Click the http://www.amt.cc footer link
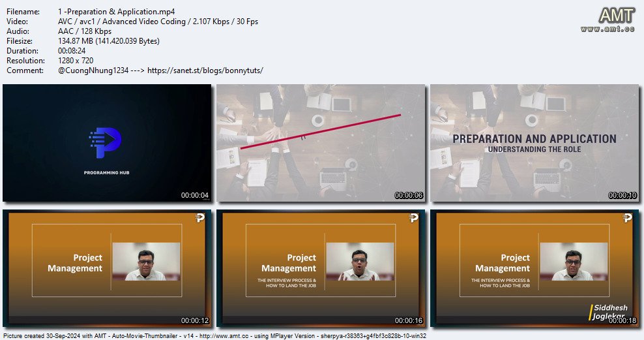The height and width of the screenshot is (340, 644). (224, 336)
